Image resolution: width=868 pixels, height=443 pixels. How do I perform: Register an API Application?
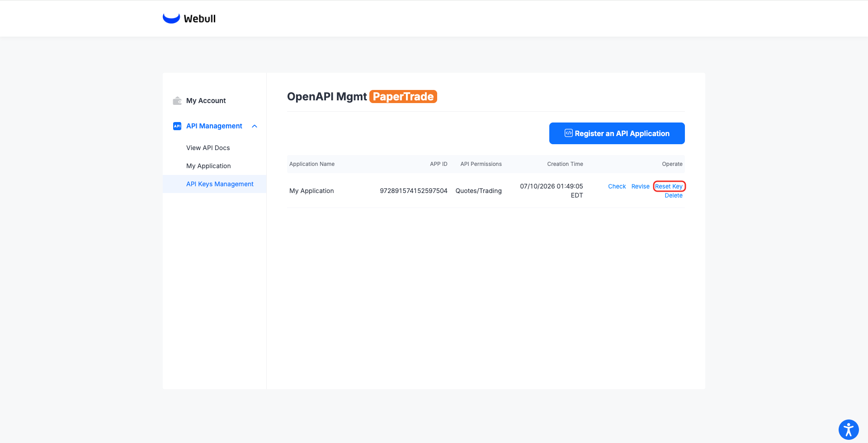pyautogui.click(x=617, y=133)
